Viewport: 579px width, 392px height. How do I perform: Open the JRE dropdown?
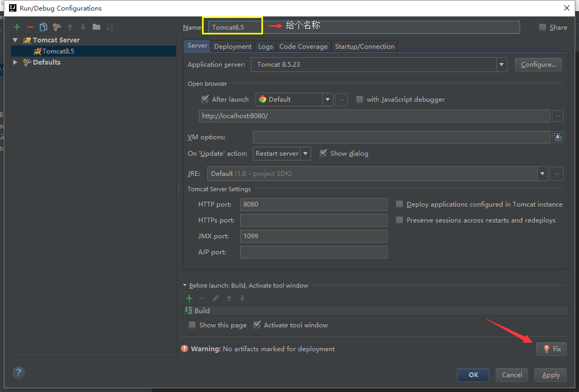coord(542,174)
